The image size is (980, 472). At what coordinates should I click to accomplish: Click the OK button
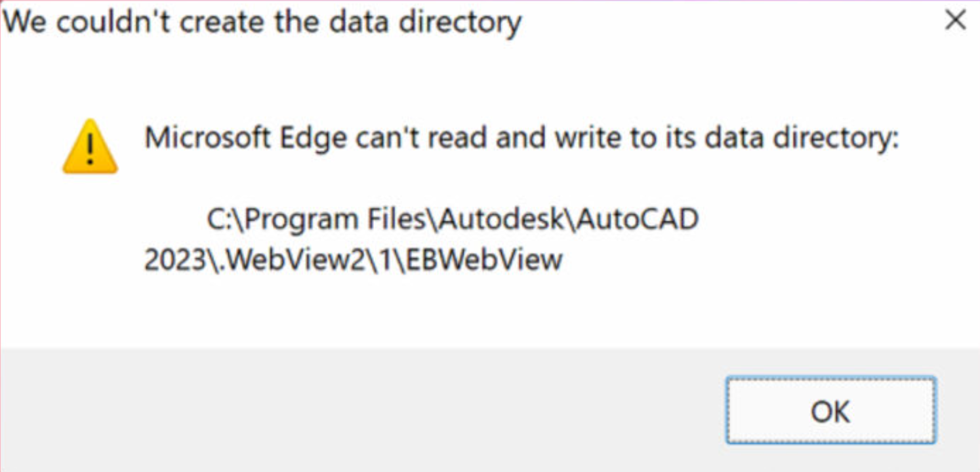[x=830, y=411]
